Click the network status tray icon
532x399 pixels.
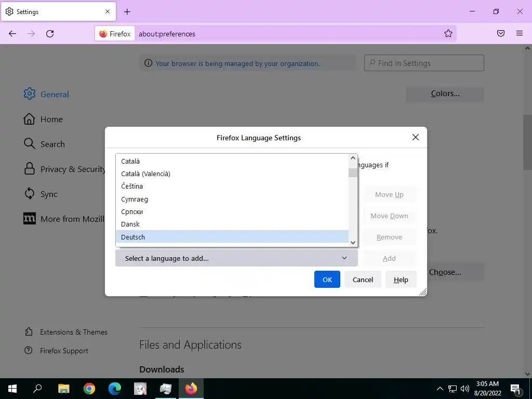click(453, 389)
